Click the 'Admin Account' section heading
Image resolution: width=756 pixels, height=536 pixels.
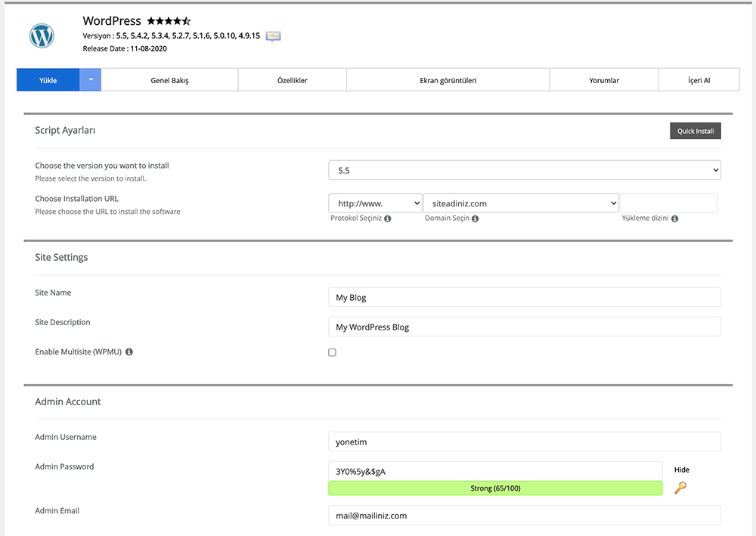click(67, 401)
